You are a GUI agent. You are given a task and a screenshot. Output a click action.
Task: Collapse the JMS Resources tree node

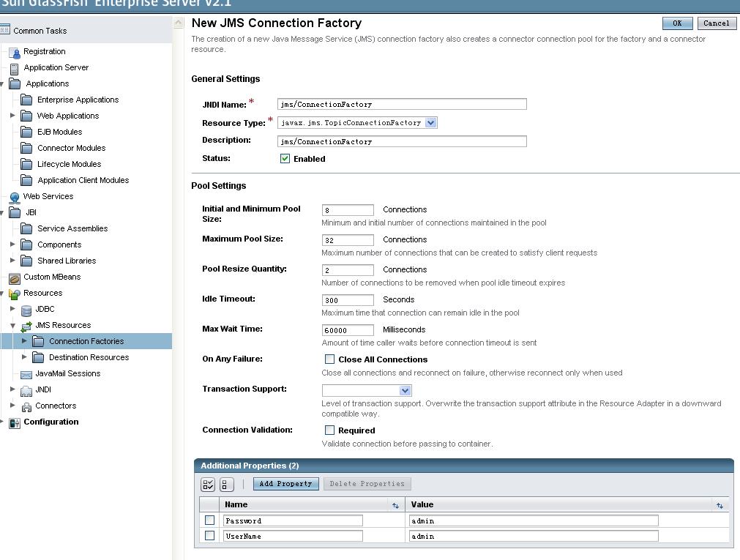(12, 325)
